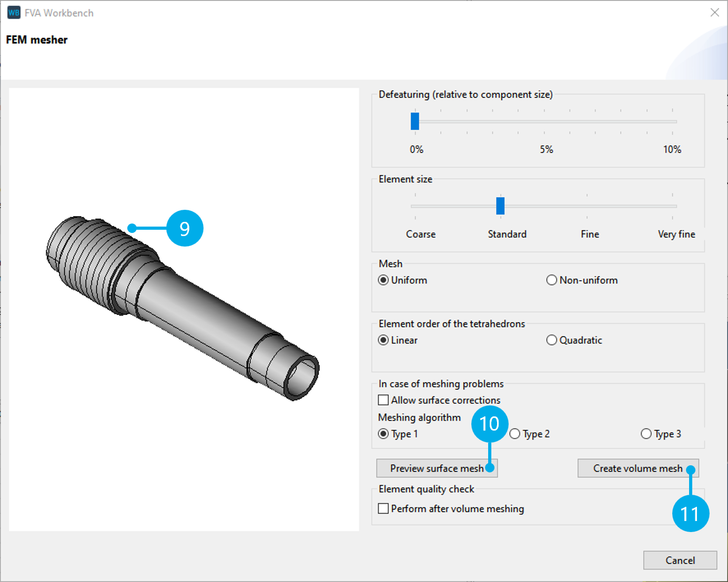728x582 pixels.
Task: Choose Quadratic element order for tetrahedrons
Action: point(551,340)
